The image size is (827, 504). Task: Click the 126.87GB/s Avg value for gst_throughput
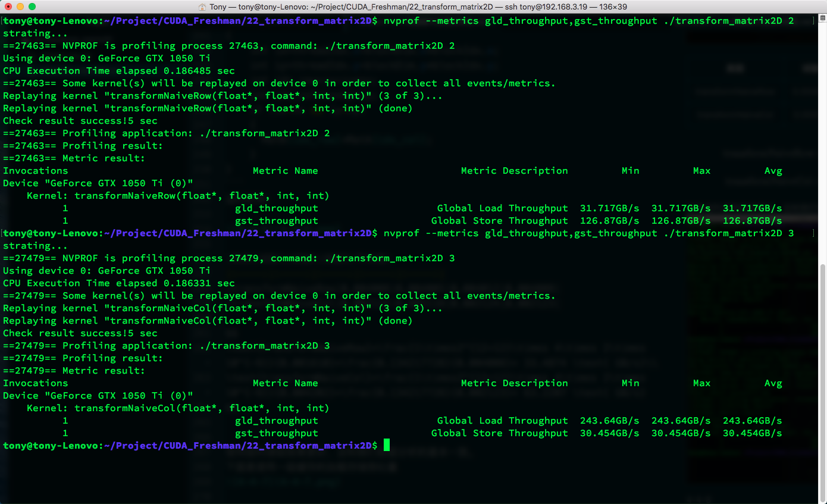point(752,221)
